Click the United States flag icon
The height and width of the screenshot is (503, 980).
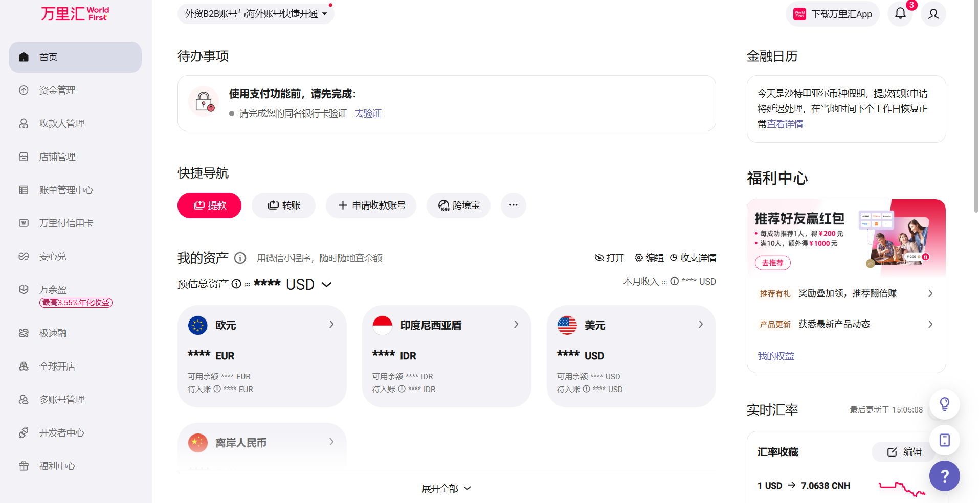pyautogui.click(x=567, y=325)
